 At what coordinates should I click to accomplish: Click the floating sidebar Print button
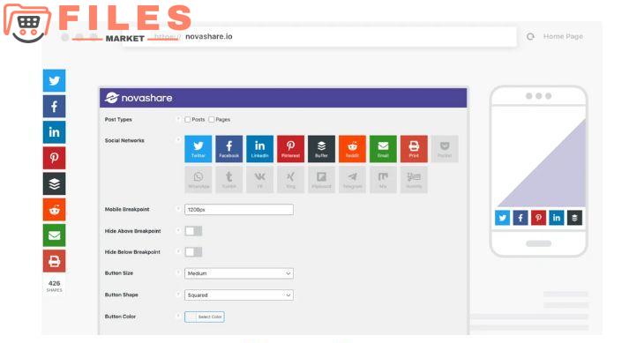click(54, 261)
